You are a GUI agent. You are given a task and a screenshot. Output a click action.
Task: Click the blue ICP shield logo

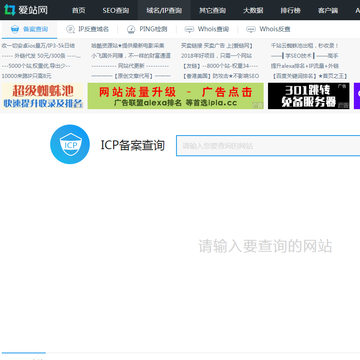pos(70,144)
